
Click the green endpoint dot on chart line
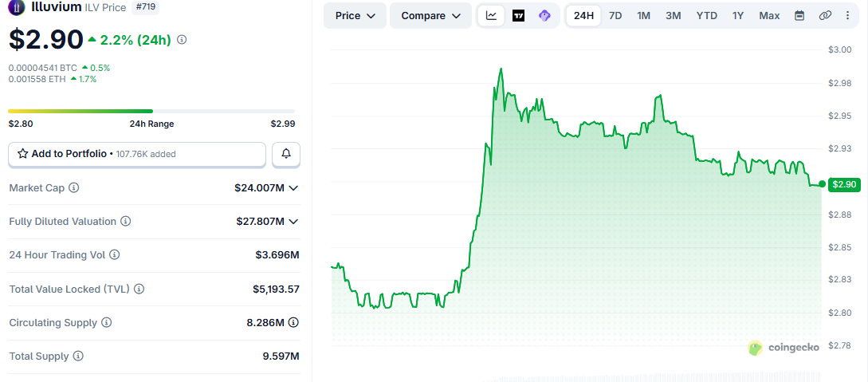[x=822, y=183]
